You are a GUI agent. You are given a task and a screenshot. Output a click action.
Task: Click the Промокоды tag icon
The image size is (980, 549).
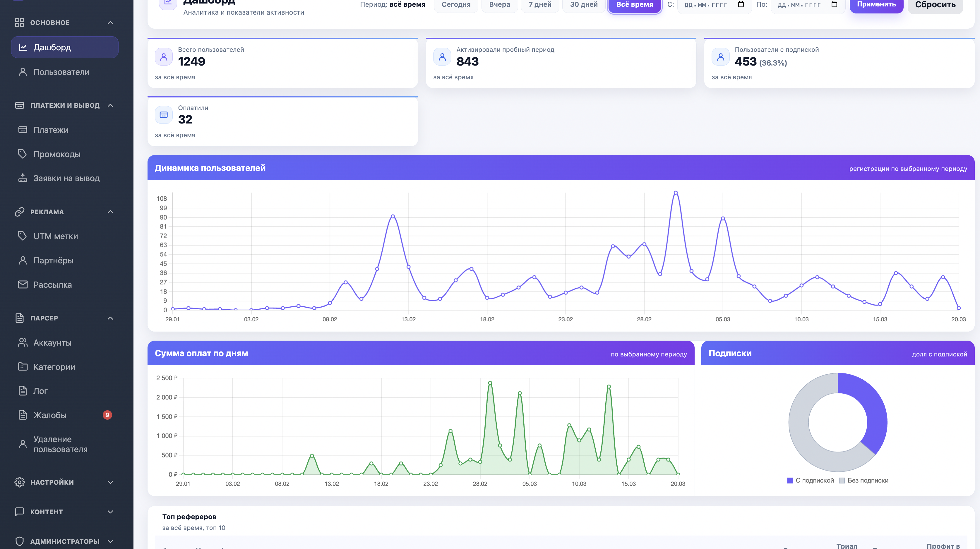[23, 154]
